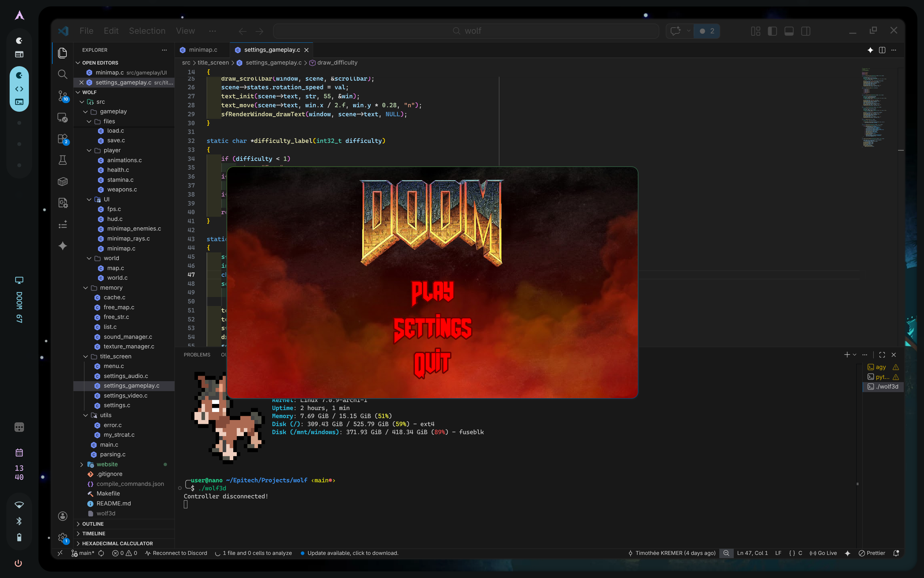
Task: Toggle Prettier formatter in status bar
Action: click(x=872, y=553)
